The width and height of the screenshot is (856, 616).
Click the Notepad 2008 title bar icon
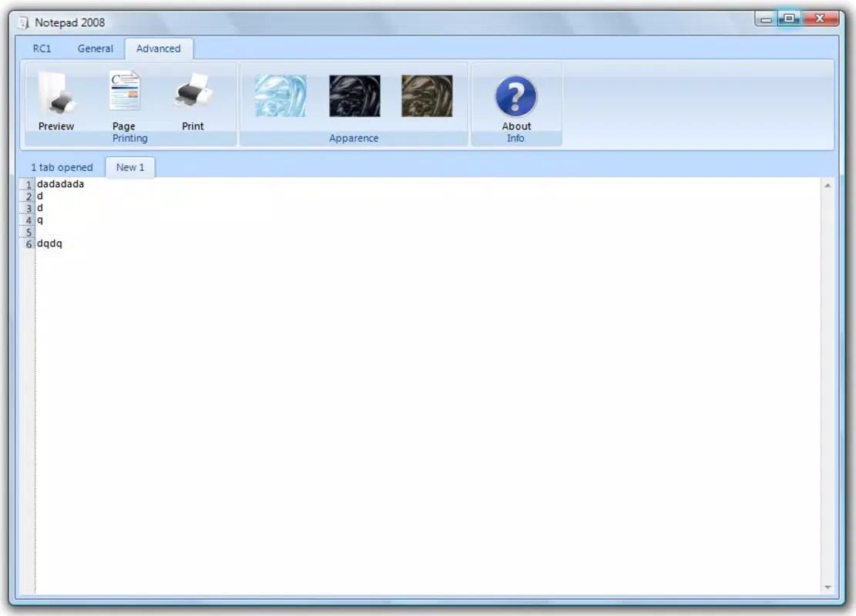pos(23,22)
